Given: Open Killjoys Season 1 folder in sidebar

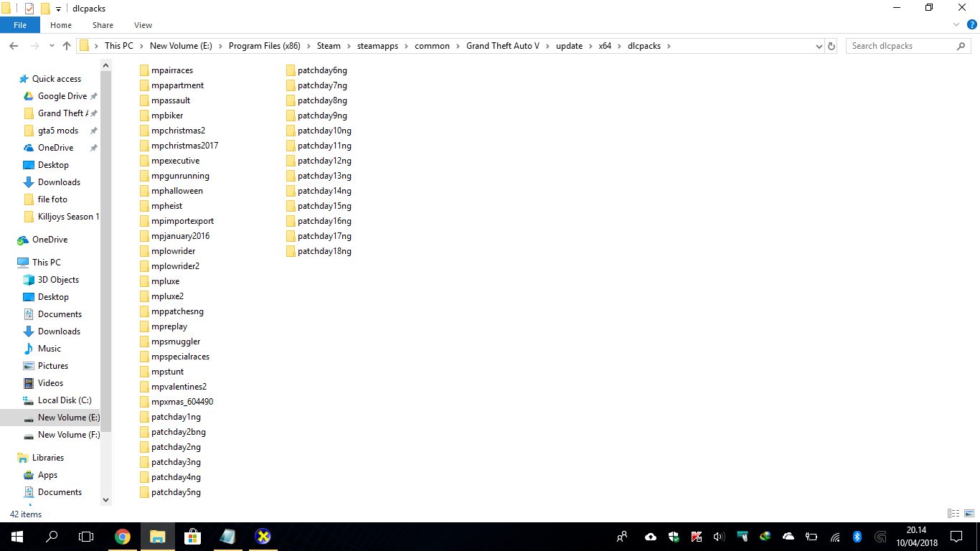Looking at the screenshot, I should pos(68,217).
